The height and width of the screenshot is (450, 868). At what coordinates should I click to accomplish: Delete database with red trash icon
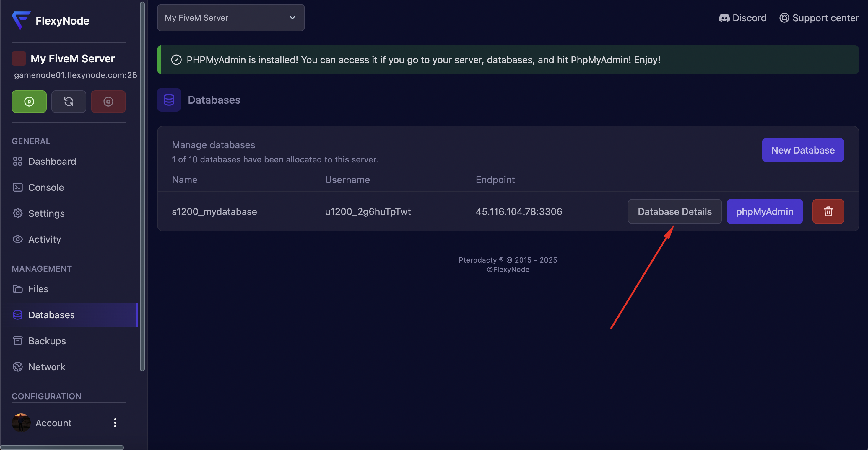pyautogui.click(x=828, y=211)
